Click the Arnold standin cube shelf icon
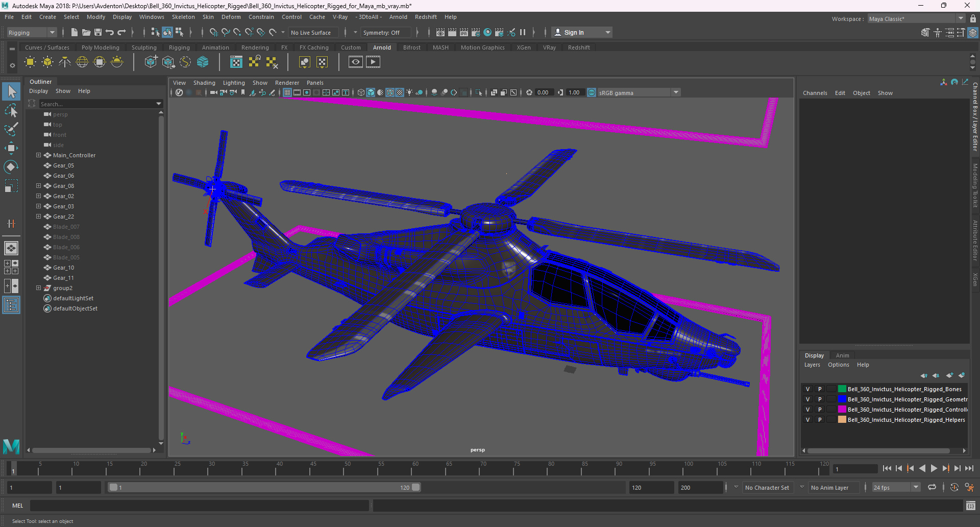 pyautogui.click(x=151, y=62)
